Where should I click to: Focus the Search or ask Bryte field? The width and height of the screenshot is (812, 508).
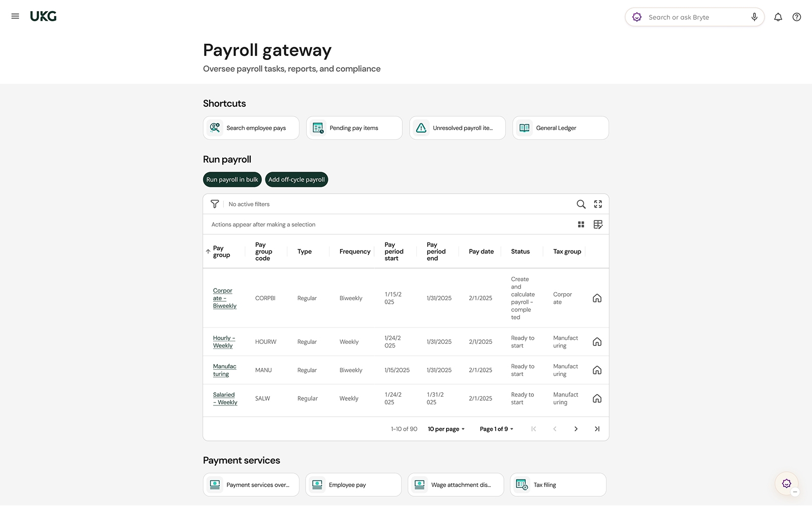coord(695,17)
